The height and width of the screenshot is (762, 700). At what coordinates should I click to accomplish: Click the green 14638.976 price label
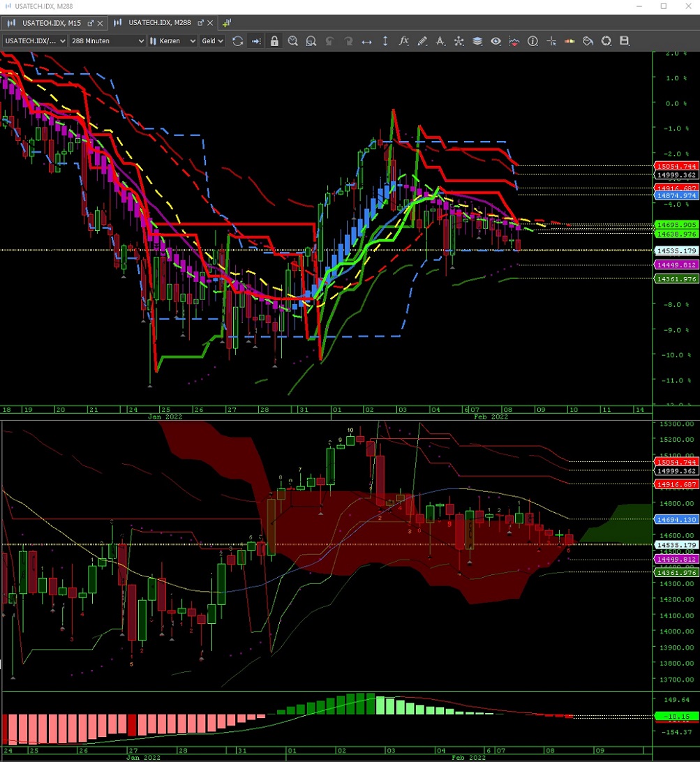pos(676,234)
